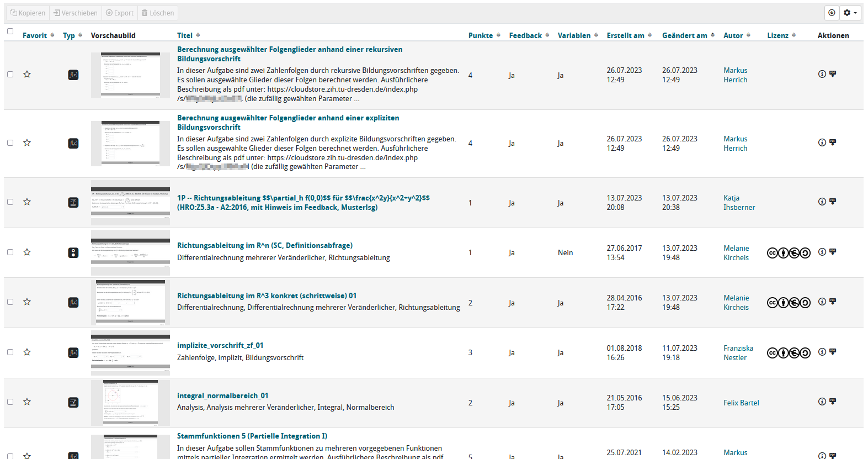Open the gear settings dropdown
Viewport: 868px width, 459px height.
(850, 13)
